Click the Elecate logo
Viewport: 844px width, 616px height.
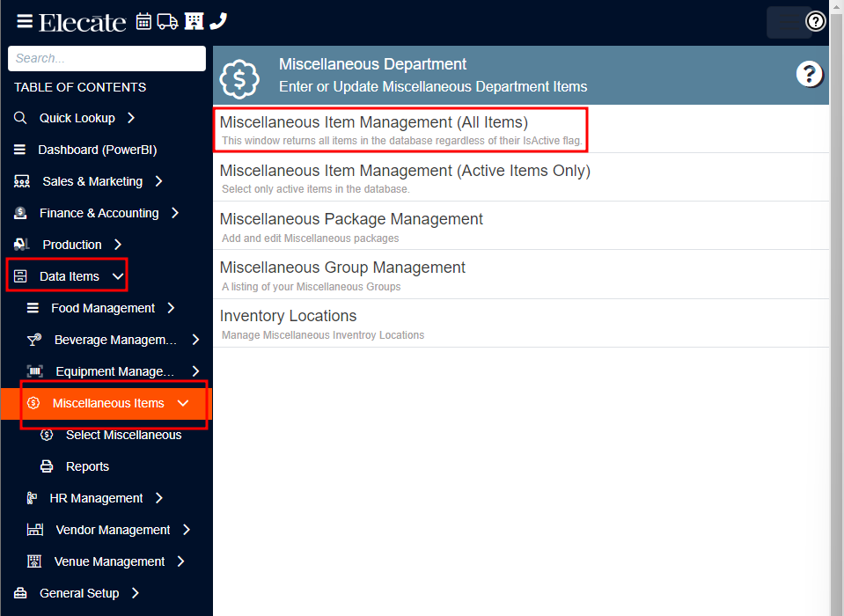pyautogui.click(x=83, y=23)
